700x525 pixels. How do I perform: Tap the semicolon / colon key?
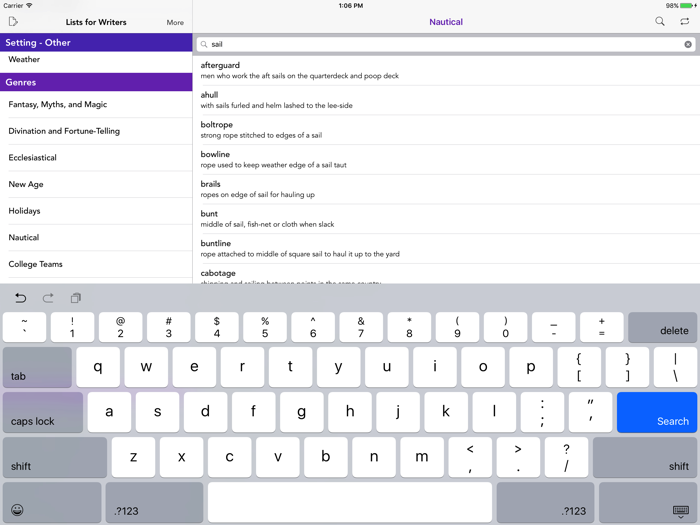[542, 412]
